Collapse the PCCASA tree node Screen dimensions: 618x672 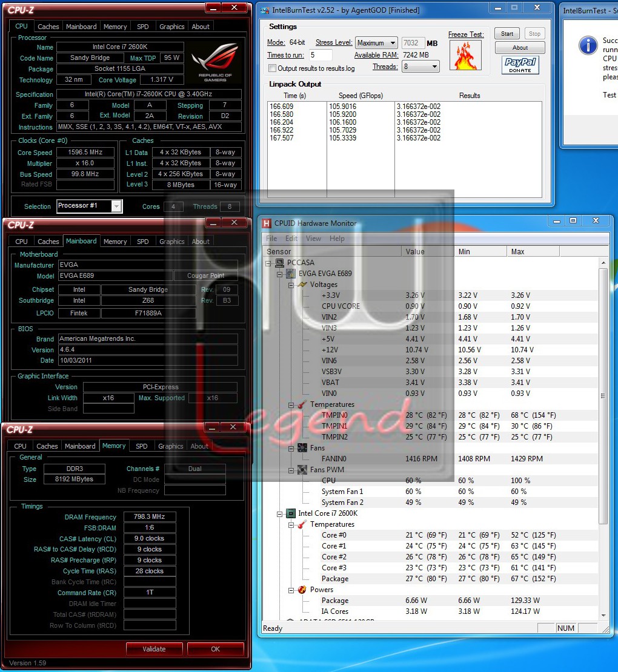tap(268, 263)
